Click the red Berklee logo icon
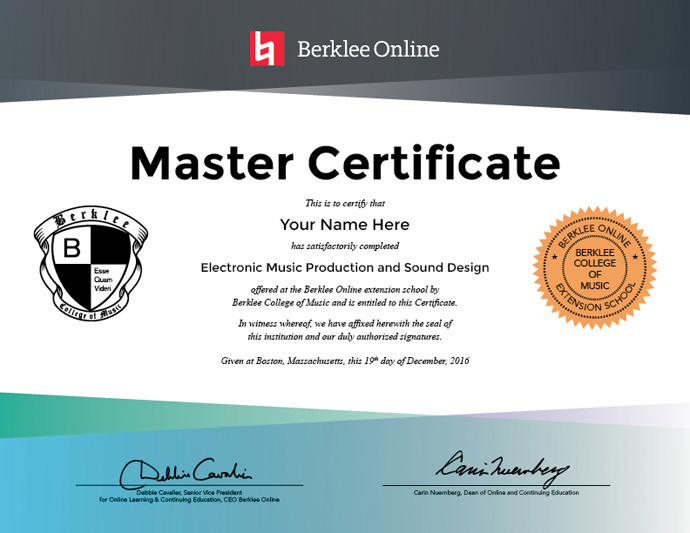Image resolution: width=690 pixels, height=533 pixels. [x=267, y=48]
